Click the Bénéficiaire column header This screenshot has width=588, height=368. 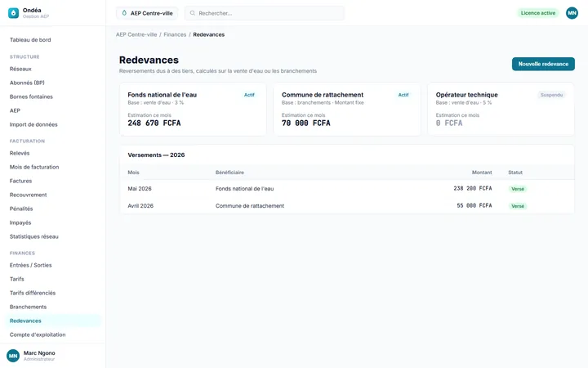click(229, 173)
